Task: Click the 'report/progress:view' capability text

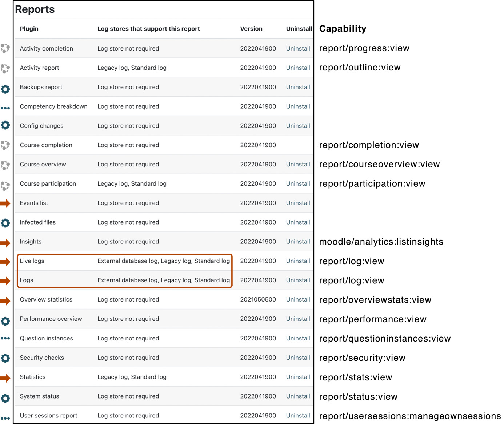Action: click(x=364, y=48)
